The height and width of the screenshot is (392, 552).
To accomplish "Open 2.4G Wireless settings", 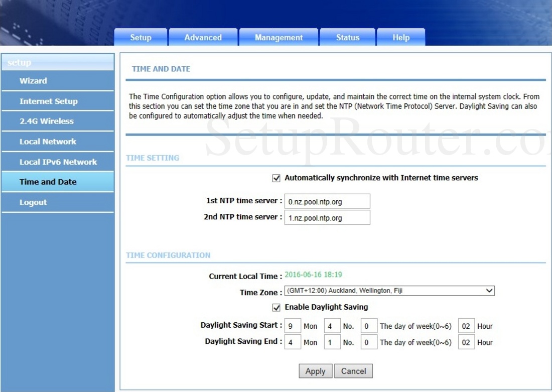I will coord(58,121).
